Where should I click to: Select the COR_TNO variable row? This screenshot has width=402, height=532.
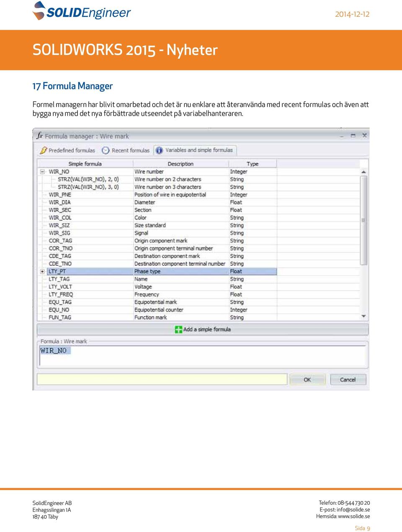click(157, 248)
